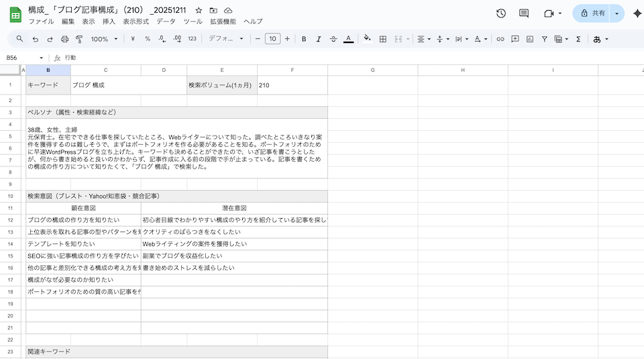The width and height of the screenshot is (644, 359).
Task: Select cell with ブログ 構成
Action: tap(129, 85)
